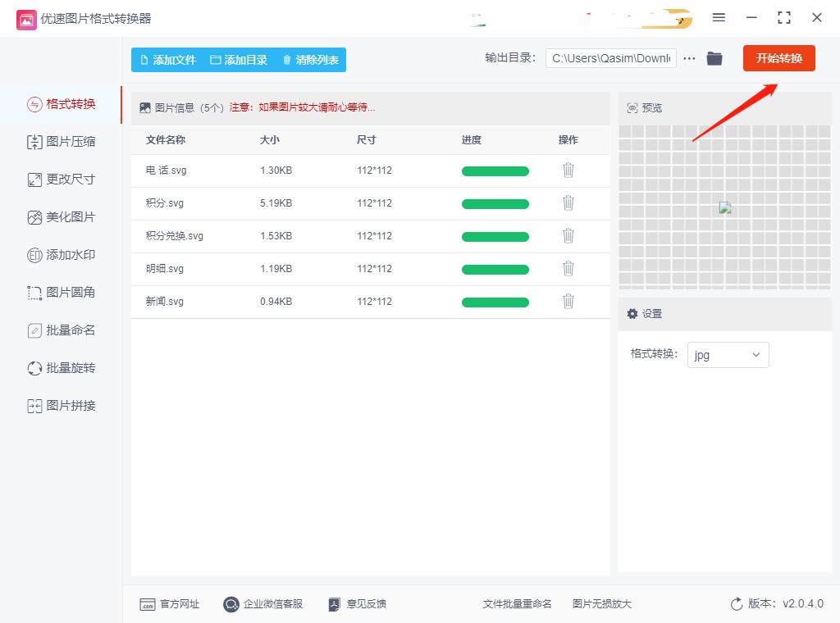Switch to the 格式转换 sidebar tab
840x623 pixels.
[62, 104]
